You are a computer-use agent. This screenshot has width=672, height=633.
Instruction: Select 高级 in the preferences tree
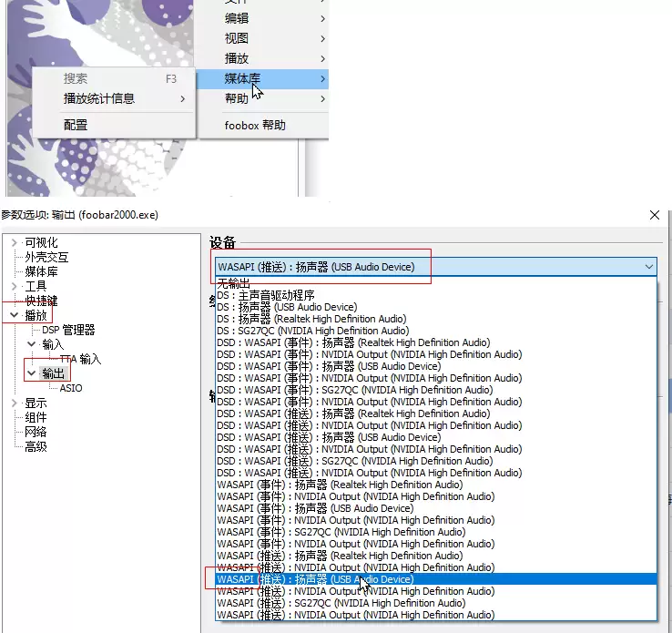point(36,446)
